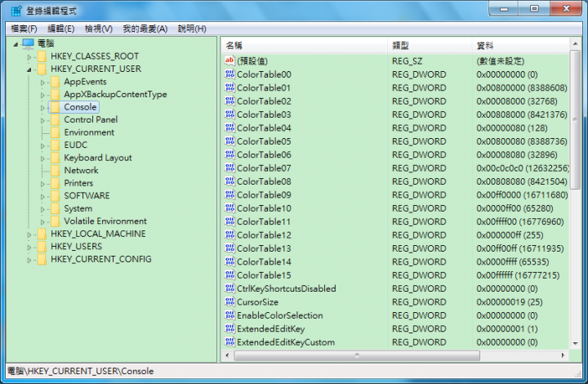Open the 我的最愛(A) menu
588x384 pixels.
145,29
